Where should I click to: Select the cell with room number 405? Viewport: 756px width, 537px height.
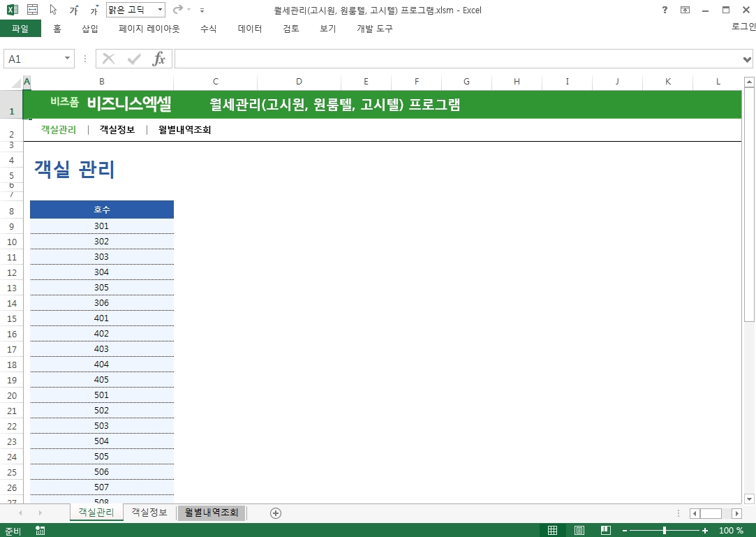click(102, 379)
